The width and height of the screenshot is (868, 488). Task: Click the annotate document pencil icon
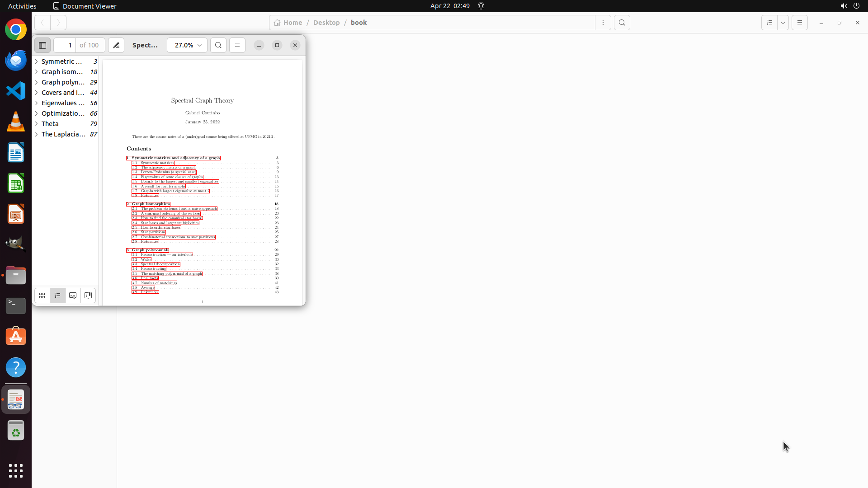coord(116,45)
